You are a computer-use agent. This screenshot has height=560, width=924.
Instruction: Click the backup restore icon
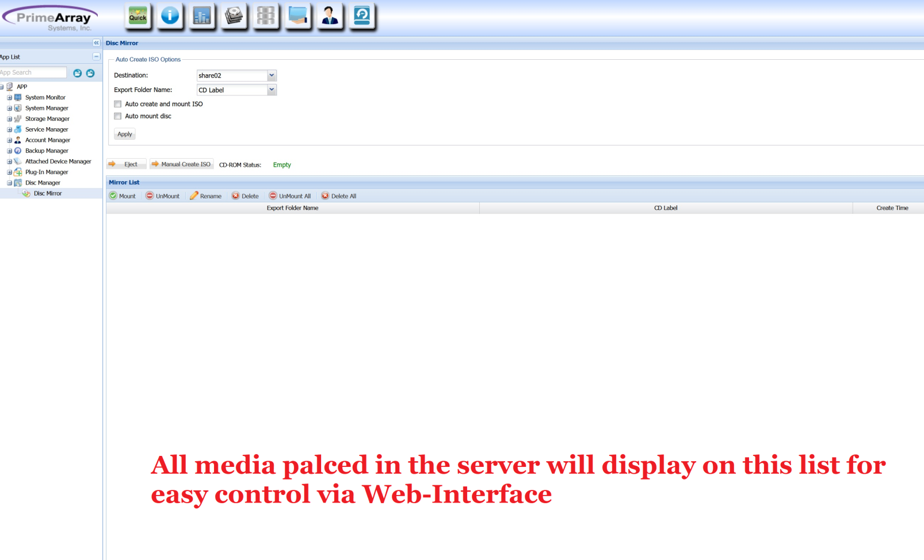tap(362, 16)
